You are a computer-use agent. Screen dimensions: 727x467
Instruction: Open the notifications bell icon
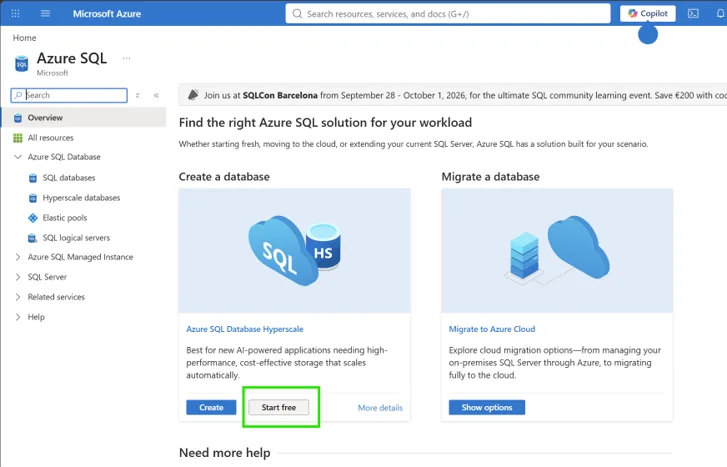[721, 13]
